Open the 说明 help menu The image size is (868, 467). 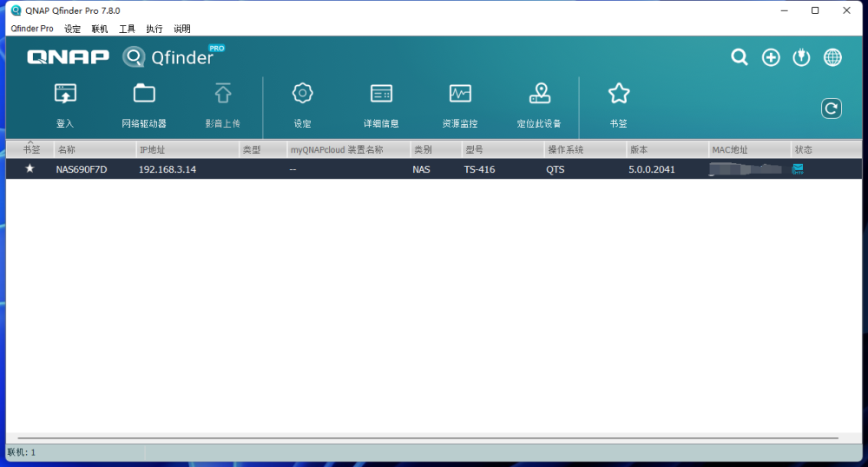[182, 29]
